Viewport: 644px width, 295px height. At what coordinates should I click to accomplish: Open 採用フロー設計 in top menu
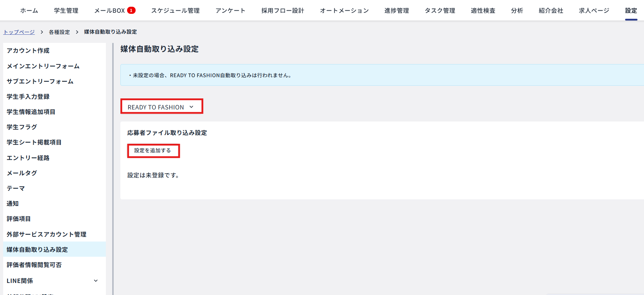[283, 11]
